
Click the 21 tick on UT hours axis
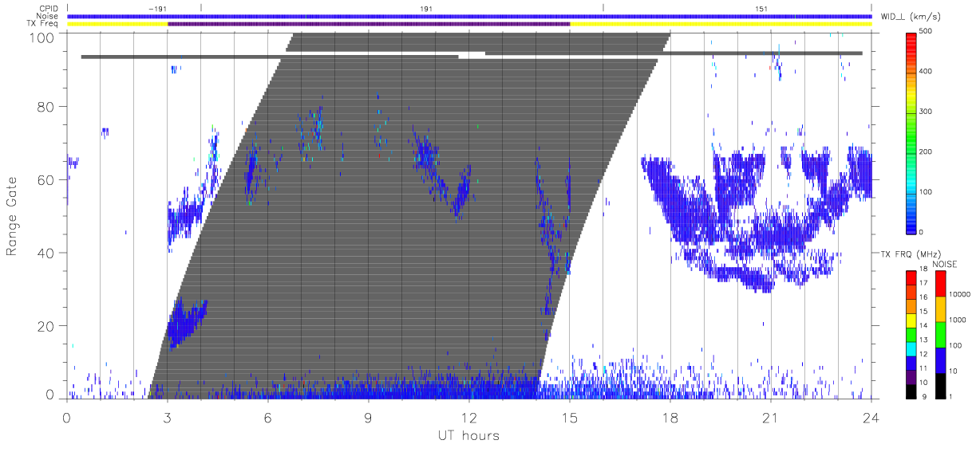point(770,417)
